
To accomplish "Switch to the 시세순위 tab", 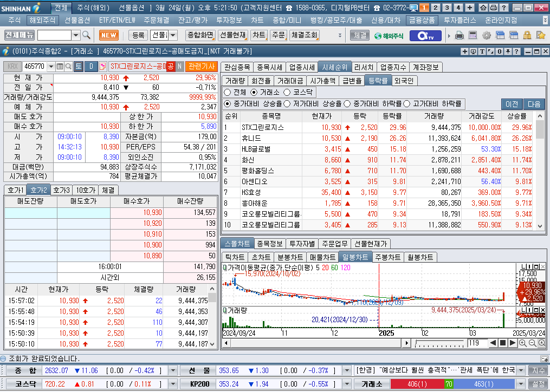I will (335, 67).
